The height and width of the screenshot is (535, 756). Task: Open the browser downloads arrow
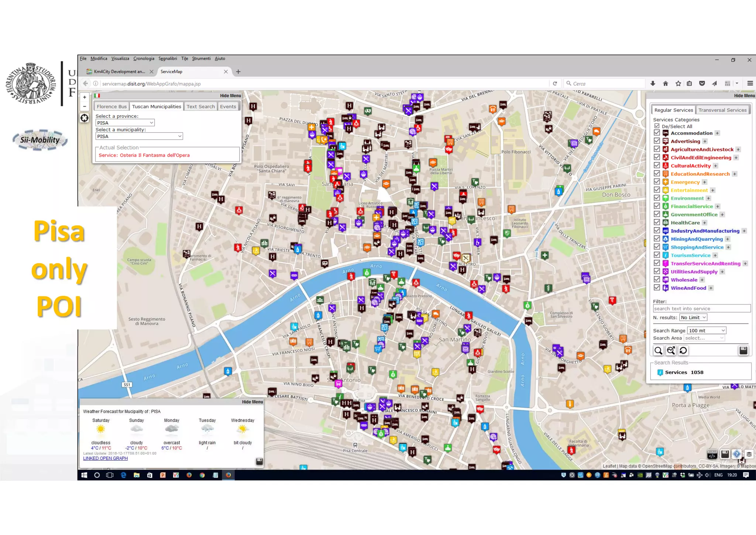pos(653,84)
